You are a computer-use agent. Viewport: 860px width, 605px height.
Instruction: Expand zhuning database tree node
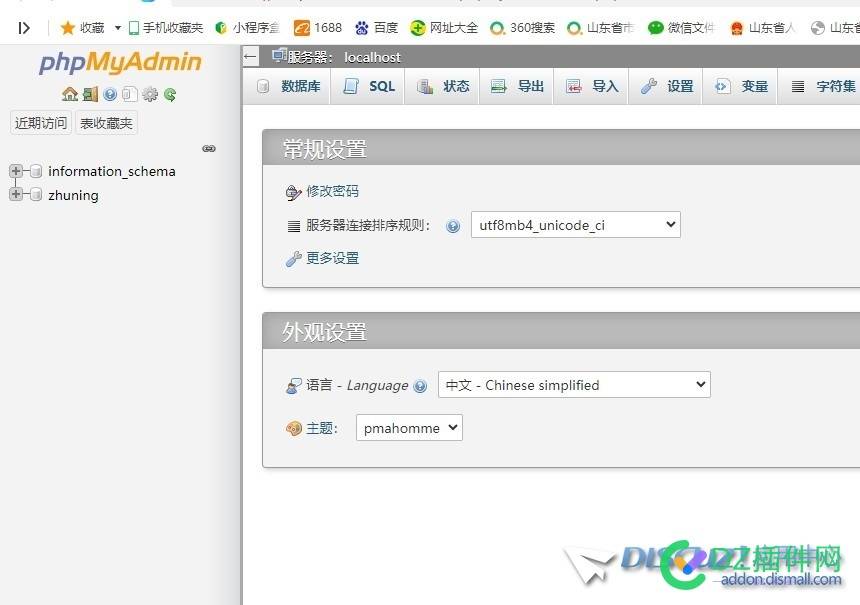16,194
